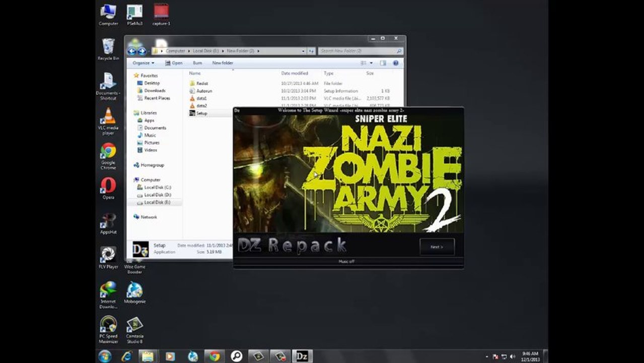The height and width of the screenshot is (363, 644).
Task: Select Desktop under Favorites
Action: [152, 83]
